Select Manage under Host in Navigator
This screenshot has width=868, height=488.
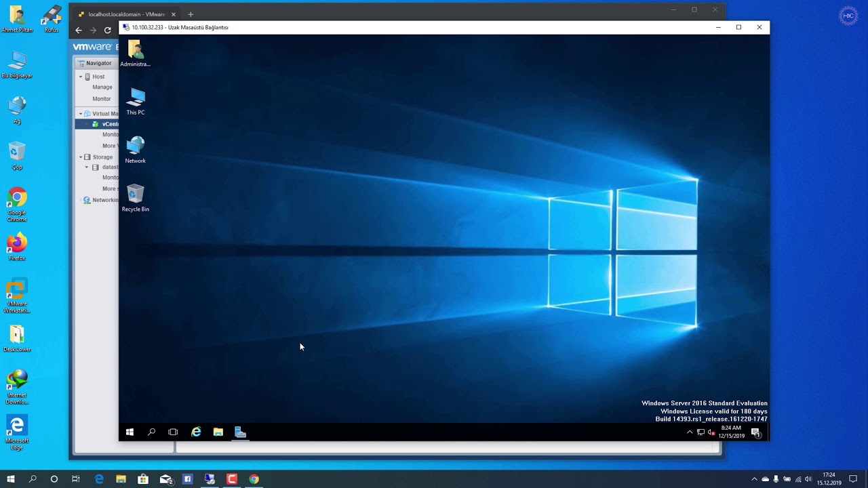pos(102,87)
